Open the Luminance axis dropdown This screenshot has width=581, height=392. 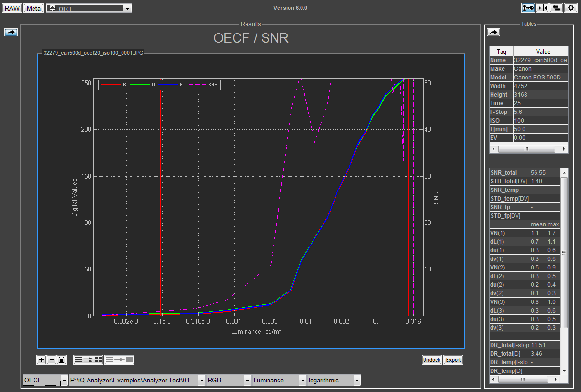(302, 380)
